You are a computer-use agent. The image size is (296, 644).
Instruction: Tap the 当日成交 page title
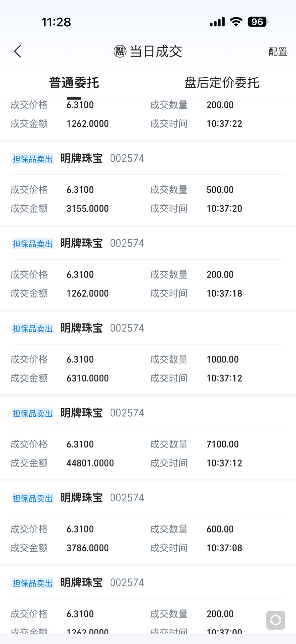tap(156, 51)
